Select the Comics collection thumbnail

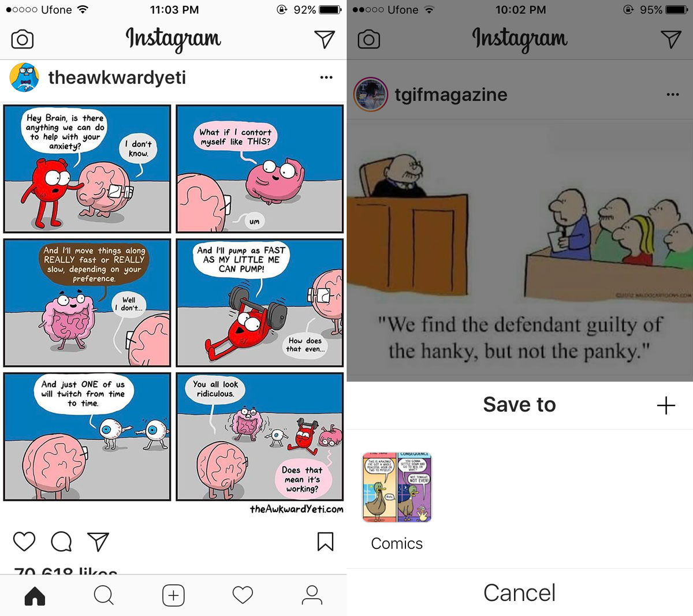coord(397,487)
